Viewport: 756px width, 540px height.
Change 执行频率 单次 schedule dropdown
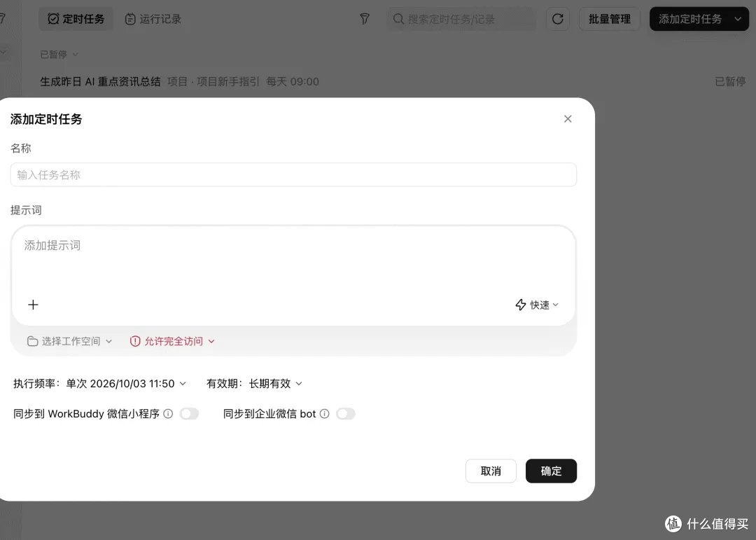[126, 384]
